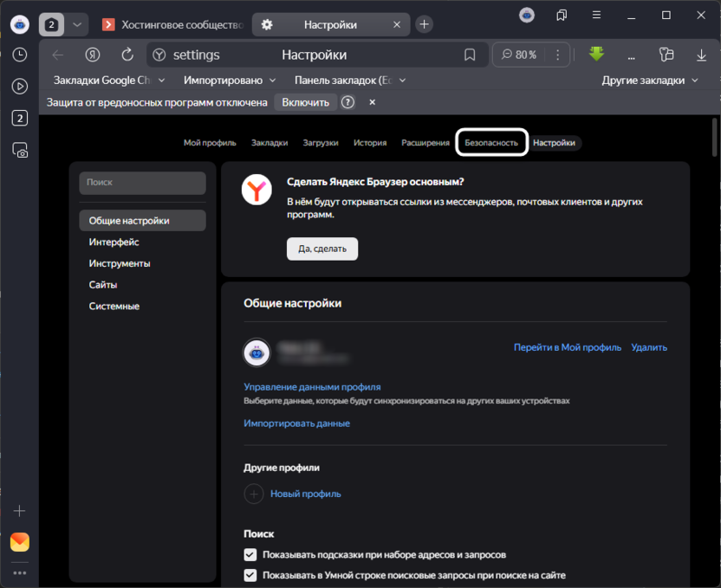Click the 80% zoom indicator

[519, 55]
